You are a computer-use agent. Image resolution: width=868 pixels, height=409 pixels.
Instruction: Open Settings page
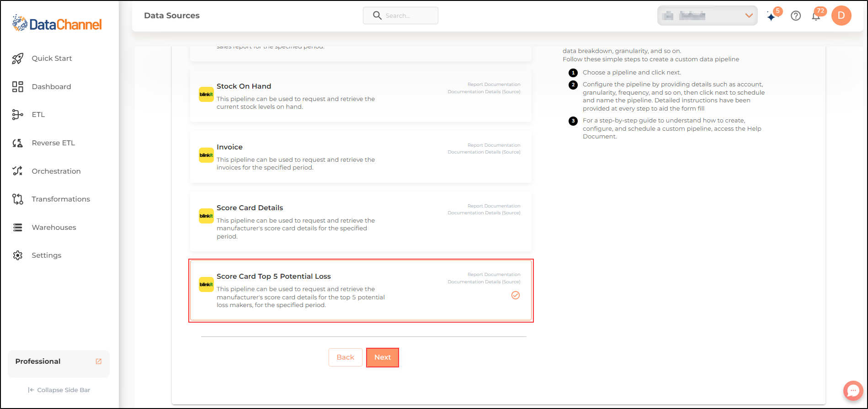[x=46, y=255]
